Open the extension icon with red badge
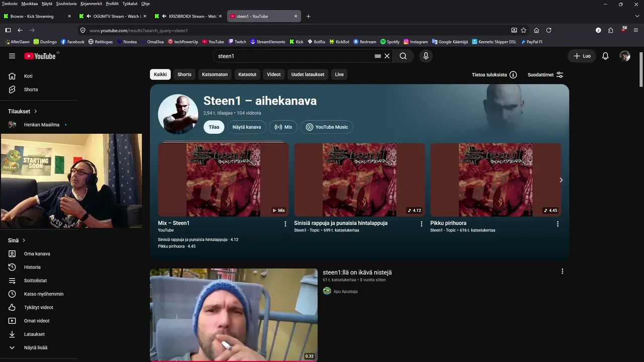Image resolution: width=644 pixels, height=362 pixels. click(623, 30)
